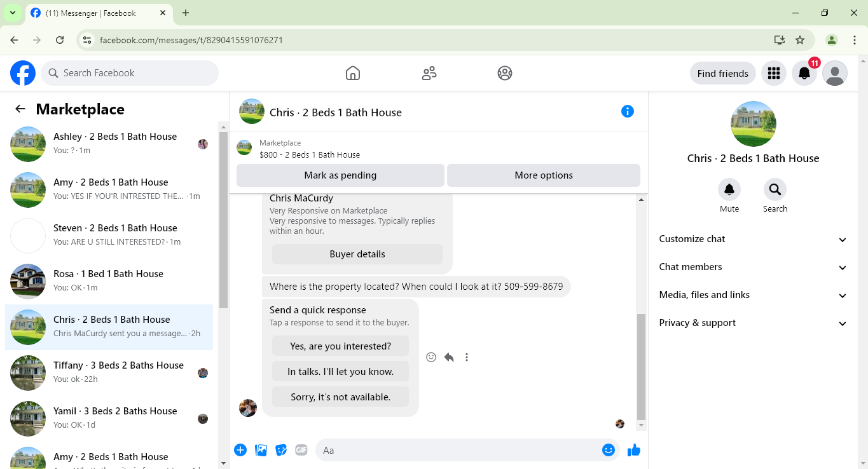868x469 pixels.
Task: Open the Facebook menu grid icon
Action: point(774,73)
